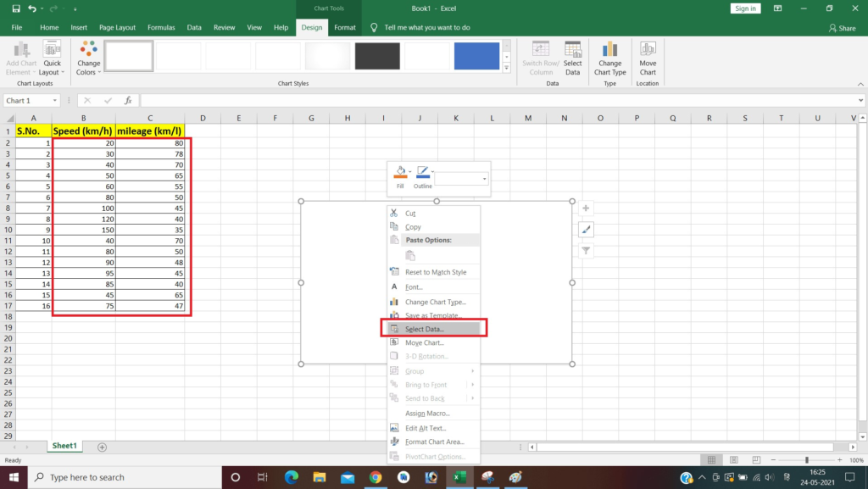Click Chart Styles brush button
This screenshot has height=489, width=868.
pos(586,230)
